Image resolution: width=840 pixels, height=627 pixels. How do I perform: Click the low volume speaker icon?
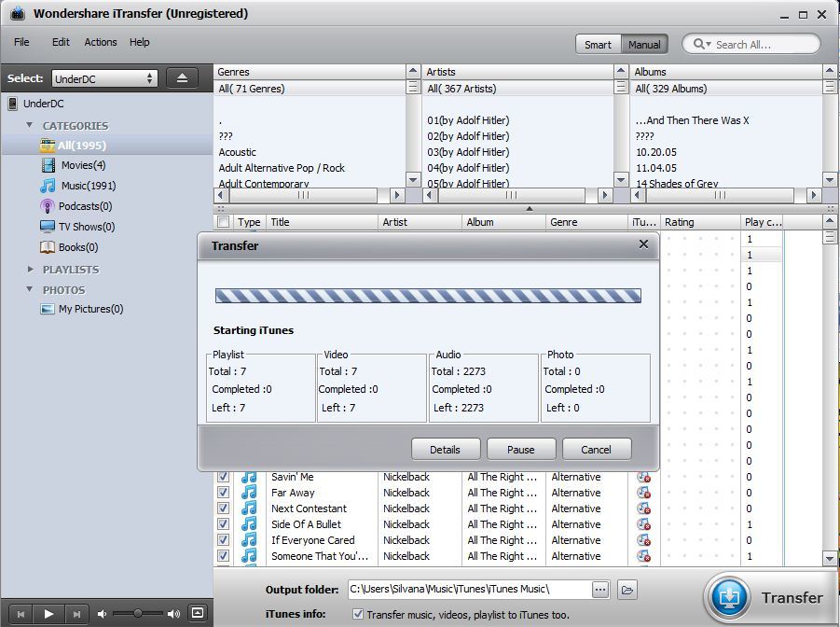click(x=102, y=614)
